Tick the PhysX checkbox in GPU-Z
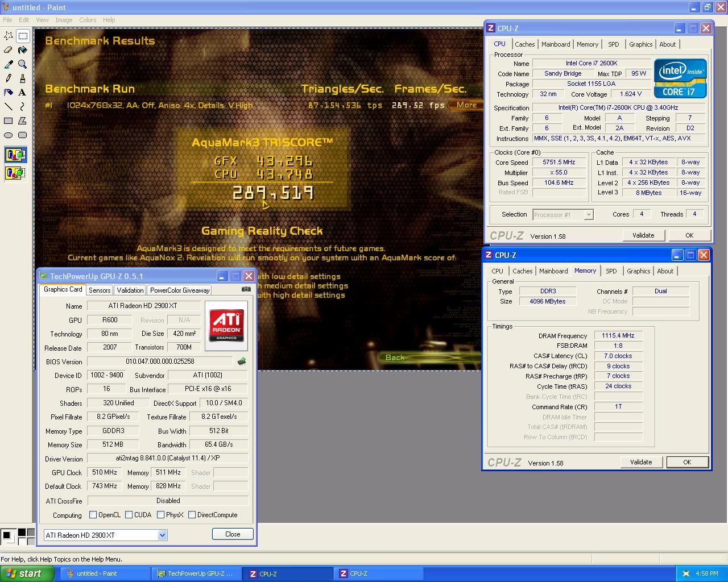Viewport: 728px width, 582px height. (x=161, y=515)
